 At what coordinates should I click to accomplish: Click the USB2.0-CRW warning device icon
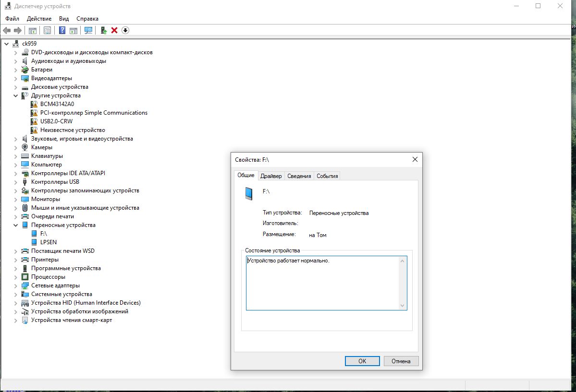coord(34,121)
